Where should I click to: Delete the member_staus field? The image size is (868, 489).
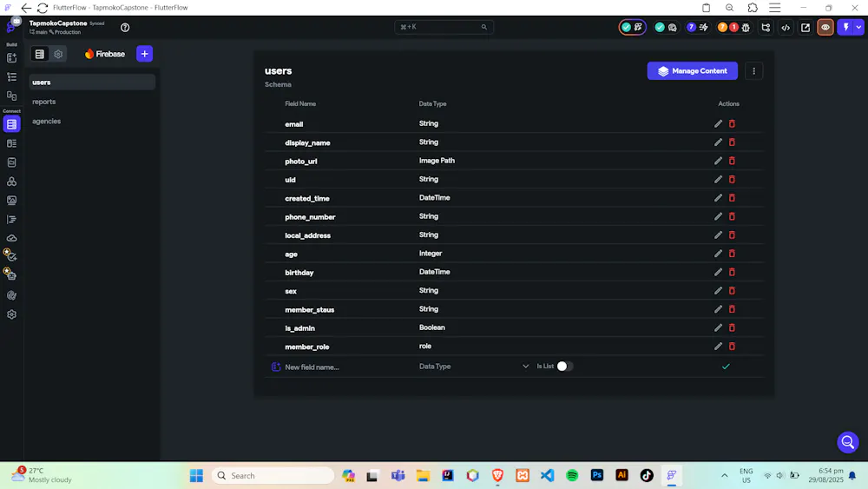click(x=732, y=309)
